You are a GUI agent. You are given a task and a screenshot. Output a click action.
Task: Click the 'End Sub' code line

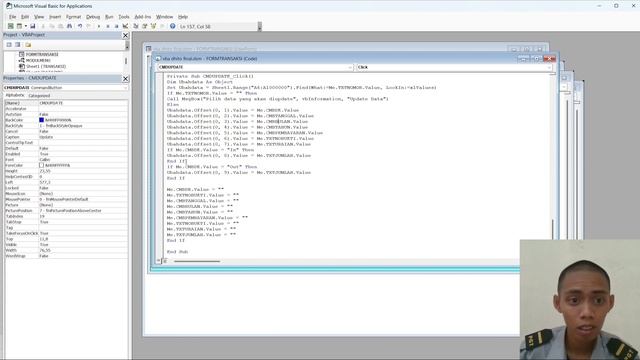pos(177,252)
